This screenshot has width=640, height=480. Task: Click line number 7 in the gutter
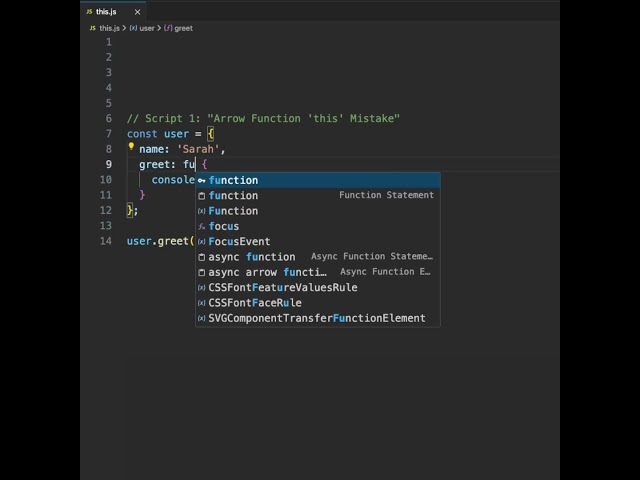click(x=109, y=134)
